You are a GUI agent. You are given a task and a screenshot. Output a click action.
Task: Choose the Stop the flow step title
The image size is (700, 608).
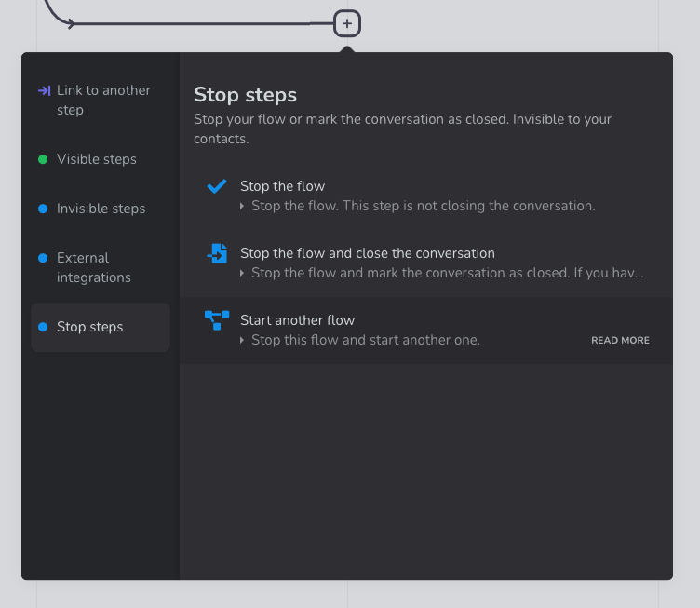[x=282, y=186]
